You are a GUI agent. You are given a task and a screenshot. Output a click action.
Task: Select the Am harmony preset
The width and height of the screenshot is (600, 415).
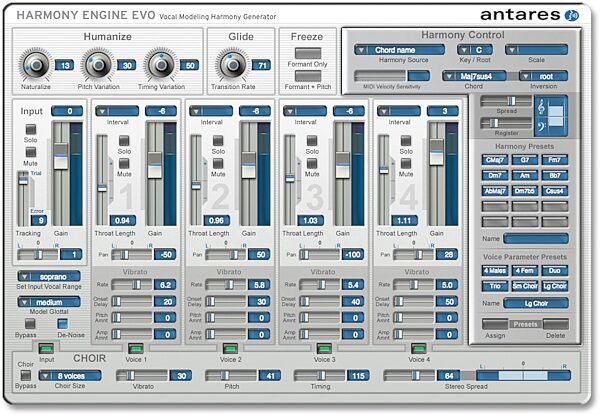pyautogui.click(x=525, y=175)
